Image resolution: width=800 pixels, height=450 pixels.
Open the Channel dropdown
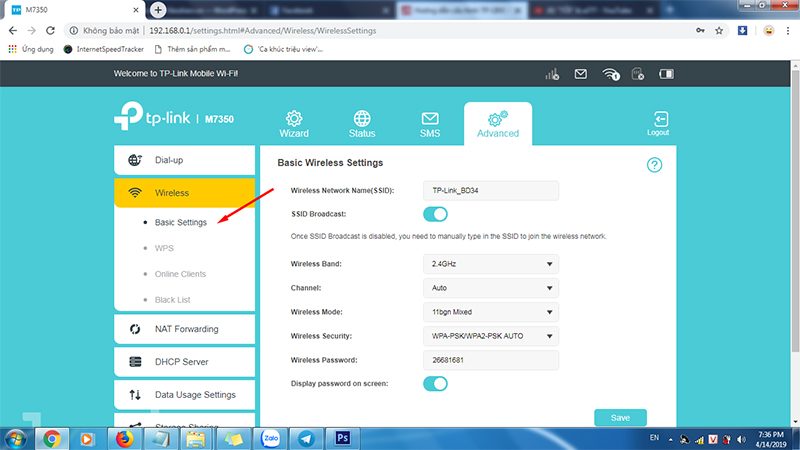click(490, 288)
